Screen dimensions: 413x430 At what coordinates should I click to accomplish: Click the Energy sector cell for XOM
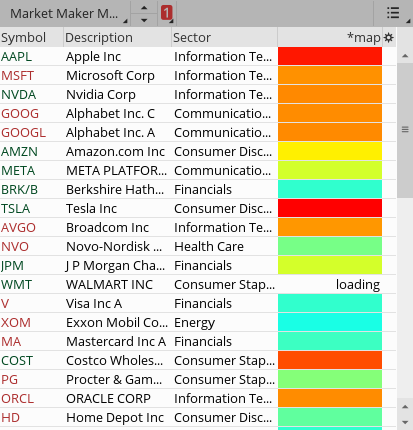point(194,323)
